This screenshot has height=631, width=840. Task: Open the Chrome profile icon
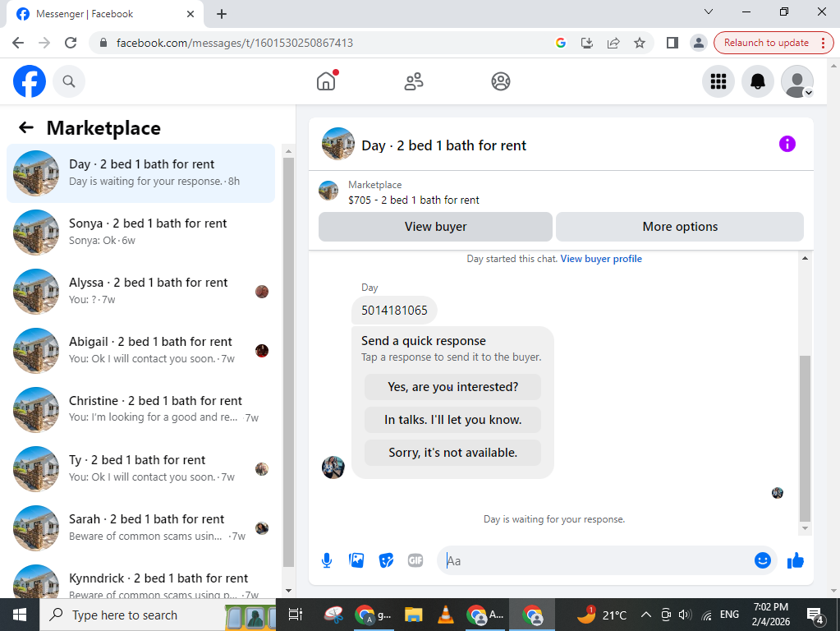(698, 43)
